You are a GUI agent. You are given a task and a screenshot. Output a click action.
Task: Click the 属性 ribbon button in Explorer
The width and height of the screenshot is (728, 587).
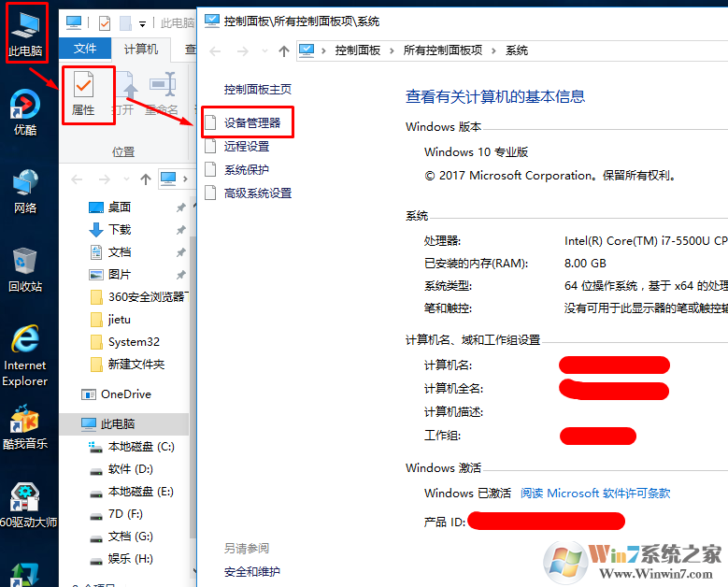[x=83, y=94]
